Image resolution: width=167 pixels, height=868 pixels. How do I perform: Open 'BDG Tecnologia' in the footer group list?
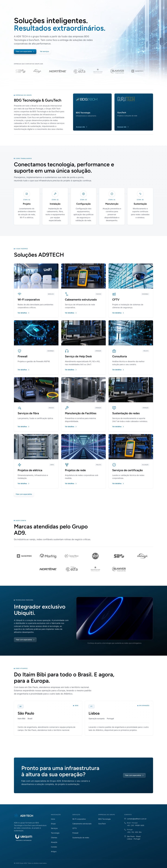[104, 819]
